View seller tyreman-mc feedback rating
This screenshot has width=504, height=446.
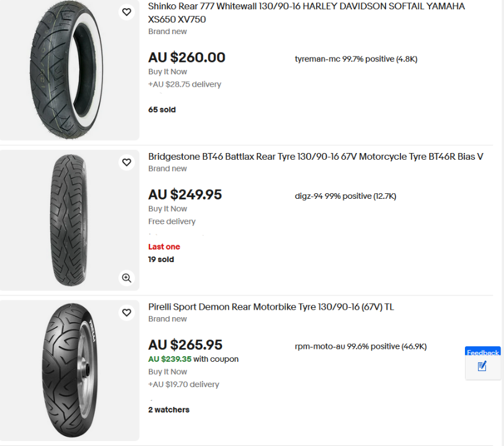point(356,59)
